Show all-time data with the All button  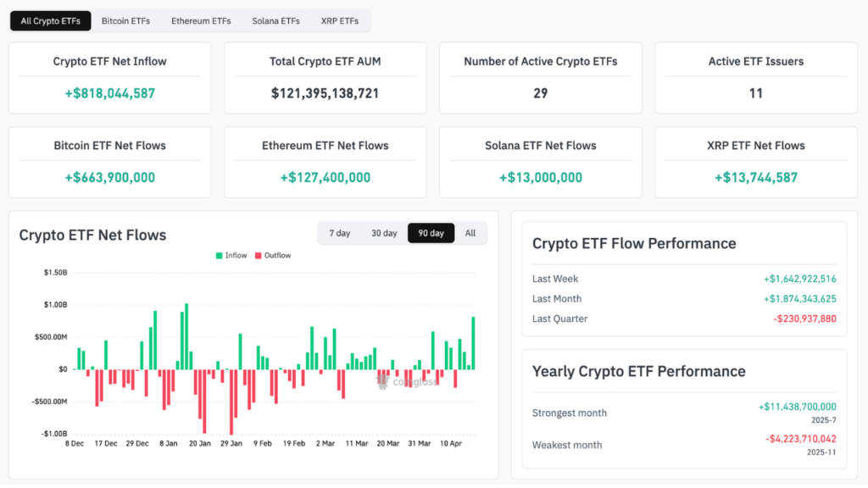coord(470,233)
